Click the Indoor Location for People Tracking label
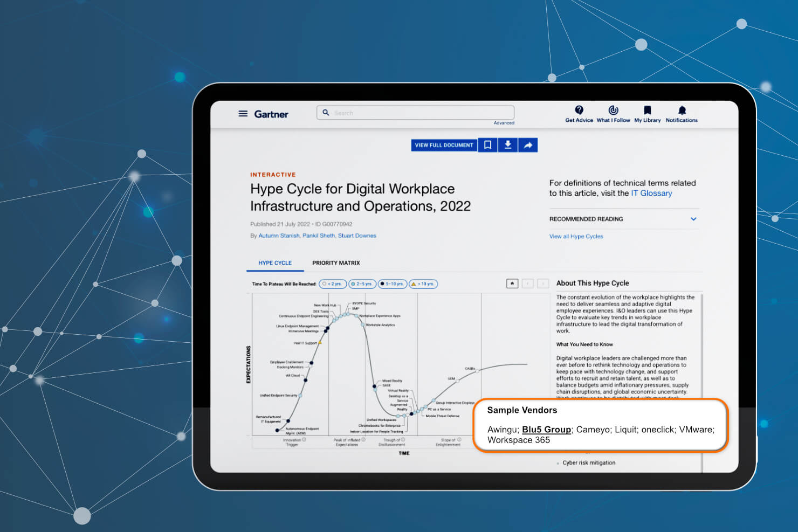The height and width of the screenshot is (532, 798). (x=376, y=432)
